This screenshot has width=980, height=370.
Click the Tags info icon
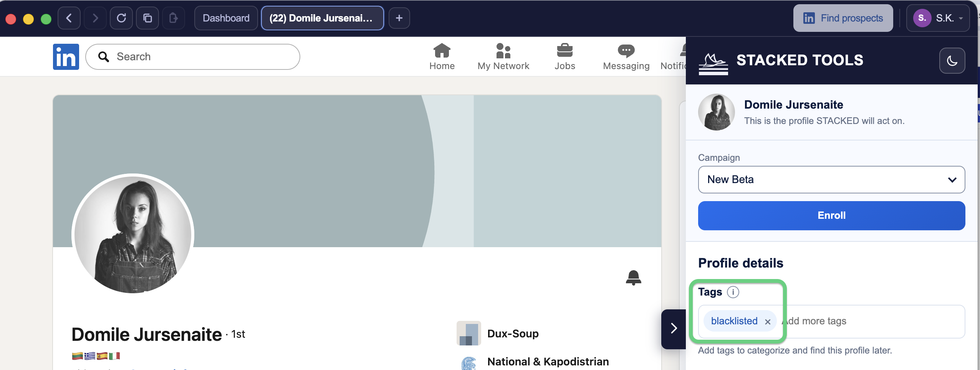[733, 292]
